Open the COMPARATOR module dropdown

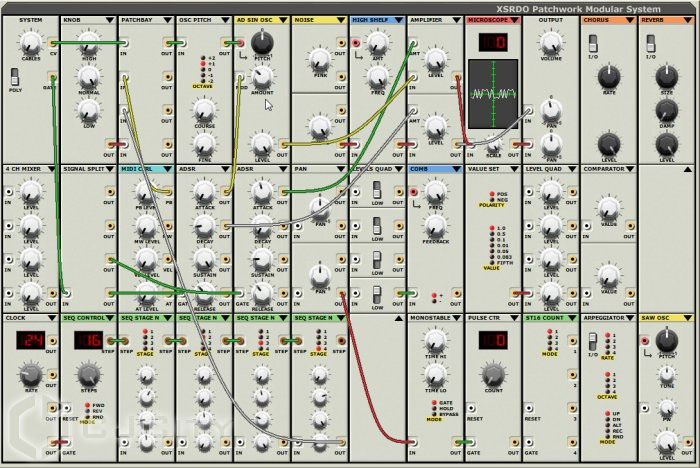point(630,169)
